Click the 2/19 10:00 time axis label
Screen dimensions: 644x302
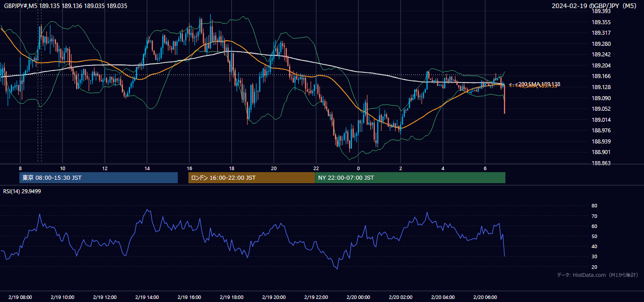pos(62,297)
